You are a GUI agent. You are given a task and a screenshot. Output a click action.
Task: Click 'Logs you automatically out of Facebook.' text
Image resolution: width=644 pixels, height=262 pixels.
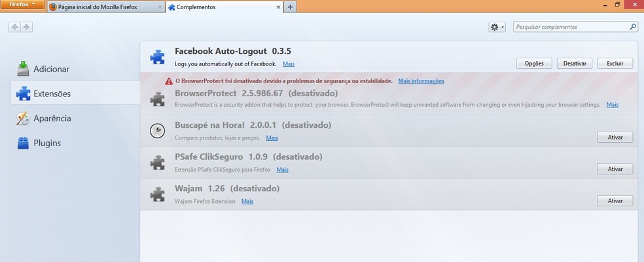click(226, 64)
